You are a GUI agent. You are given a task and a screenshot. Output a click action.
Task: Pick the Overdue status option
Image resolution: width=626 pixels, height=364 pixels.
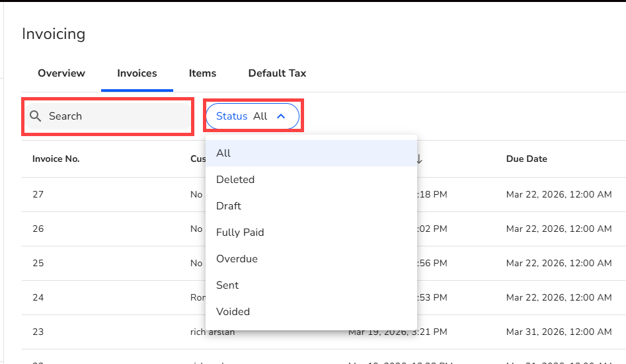(237, 258)
